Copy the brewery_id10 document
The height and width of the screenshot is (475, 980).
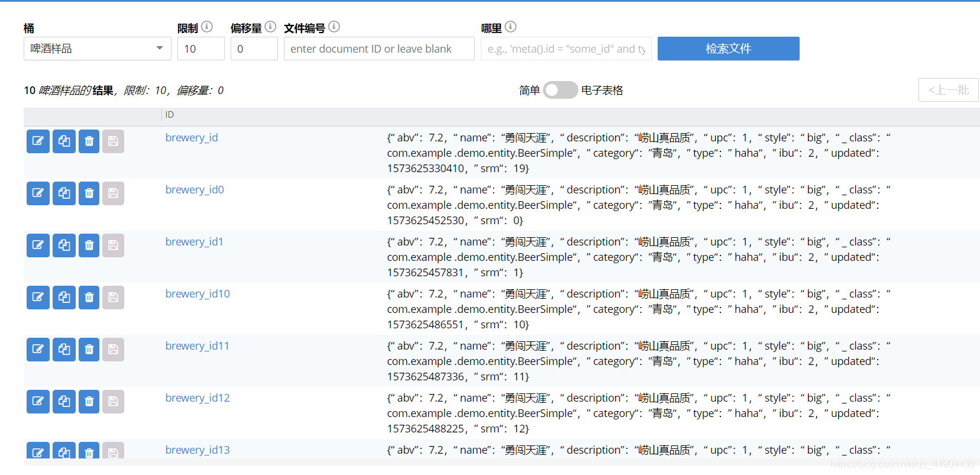[x=64, y=298]
